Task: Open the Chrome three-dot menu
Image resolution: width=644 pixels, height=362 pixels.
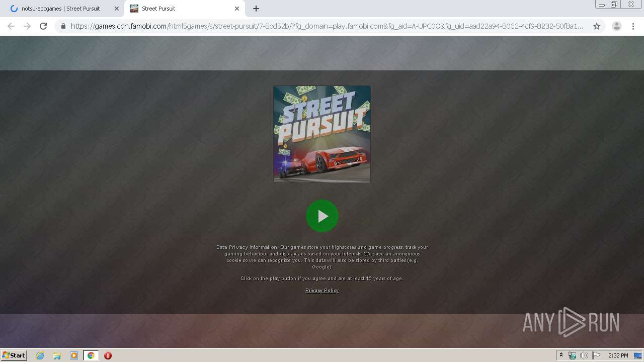Action: point(633,26)
